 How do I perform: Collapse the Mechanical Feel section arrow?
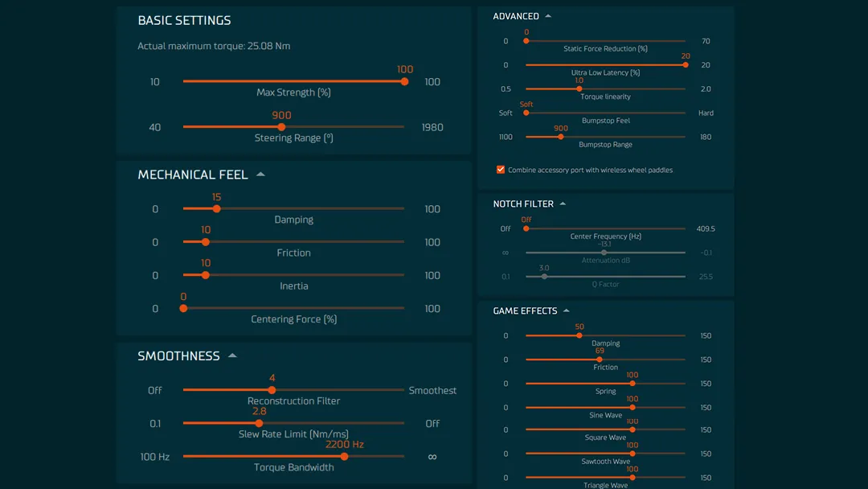260,175
